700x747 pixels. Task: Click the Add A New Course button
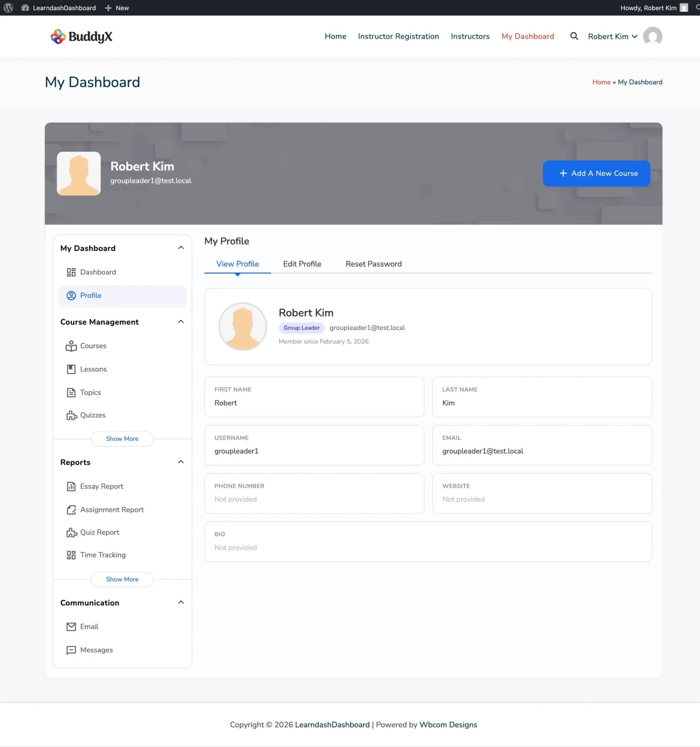(x=596, y=173)
